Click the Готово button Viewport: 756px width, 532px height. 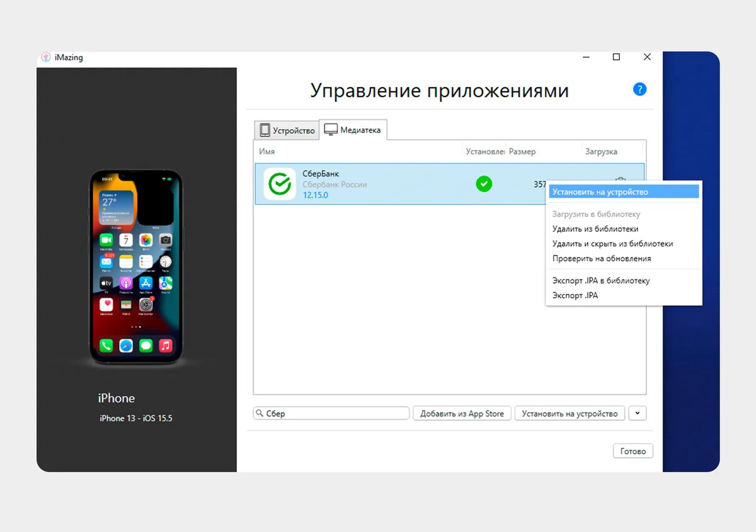tap(633, 451)
